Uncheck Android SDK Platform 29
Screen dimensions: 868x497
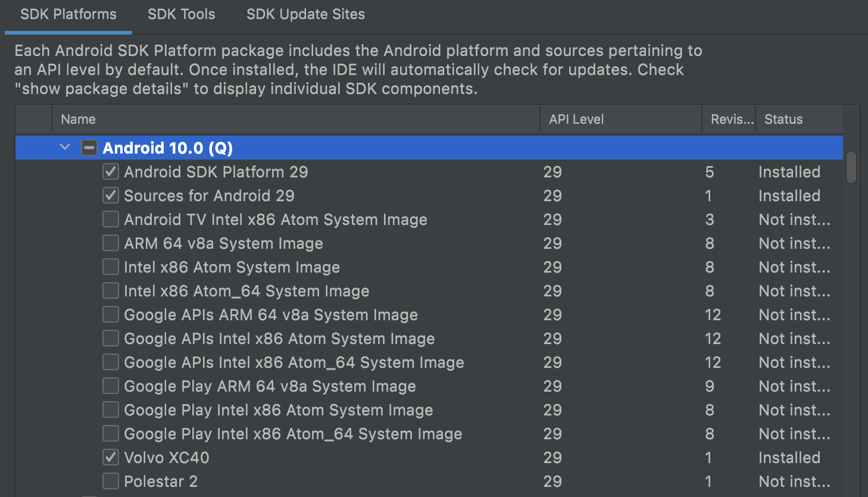click(111, 172)
